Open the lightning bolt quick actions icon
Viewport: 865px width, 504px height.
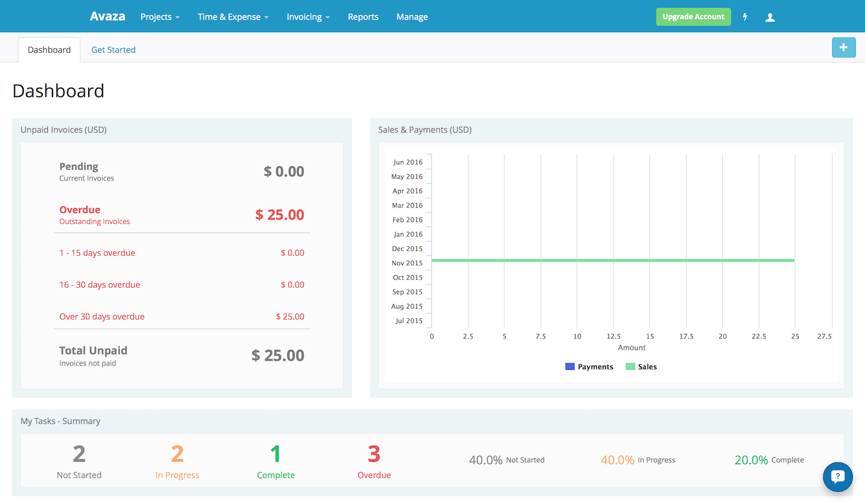[745, 17]
